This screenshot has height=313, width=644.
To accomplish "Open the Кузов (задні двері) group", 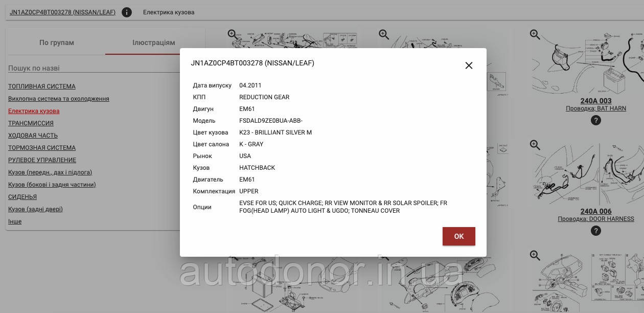I will tap(36, 209).
